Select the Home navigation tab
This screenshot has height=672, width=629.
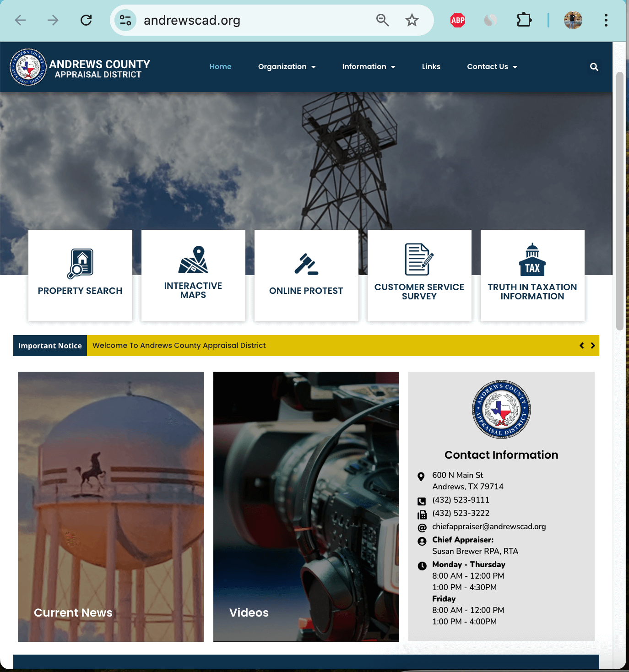(x=220, y=67)
